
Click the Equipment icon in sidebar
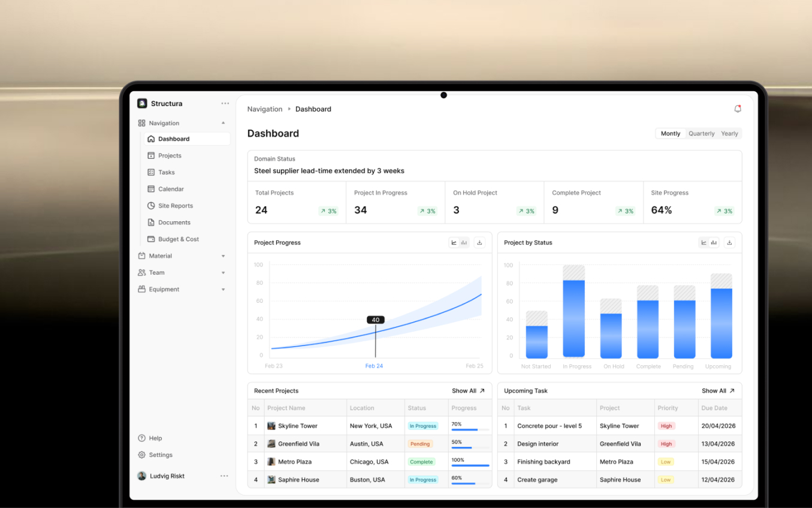point(142,289)
